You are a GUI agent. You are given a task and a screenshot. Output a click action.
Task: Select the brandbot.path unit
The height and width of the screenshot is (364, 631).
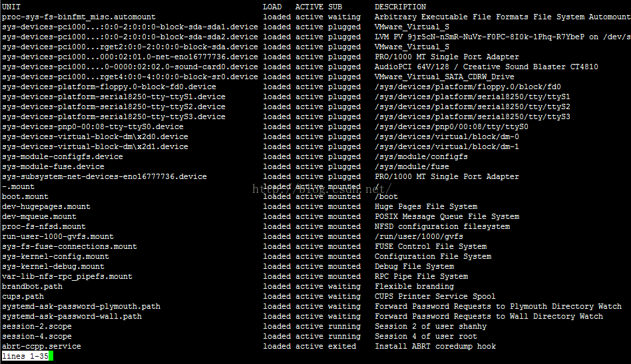(x=32, y=286)
